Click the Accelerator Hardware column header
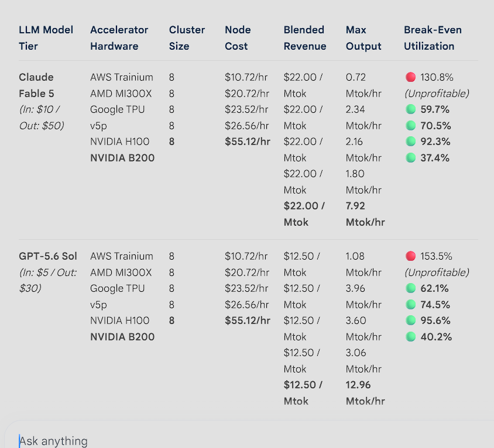 pyautogui.click(x=119, y=38)
